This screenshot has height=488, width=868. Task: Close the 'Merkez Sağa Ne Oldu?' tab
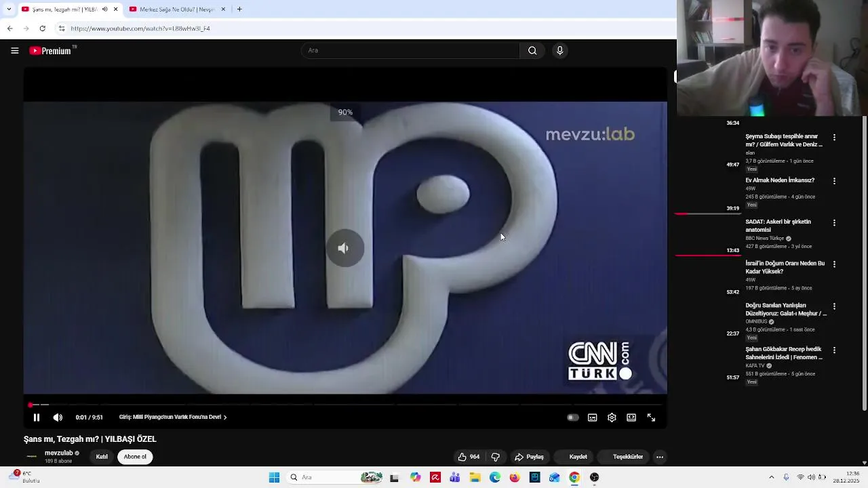pos(222,9)
